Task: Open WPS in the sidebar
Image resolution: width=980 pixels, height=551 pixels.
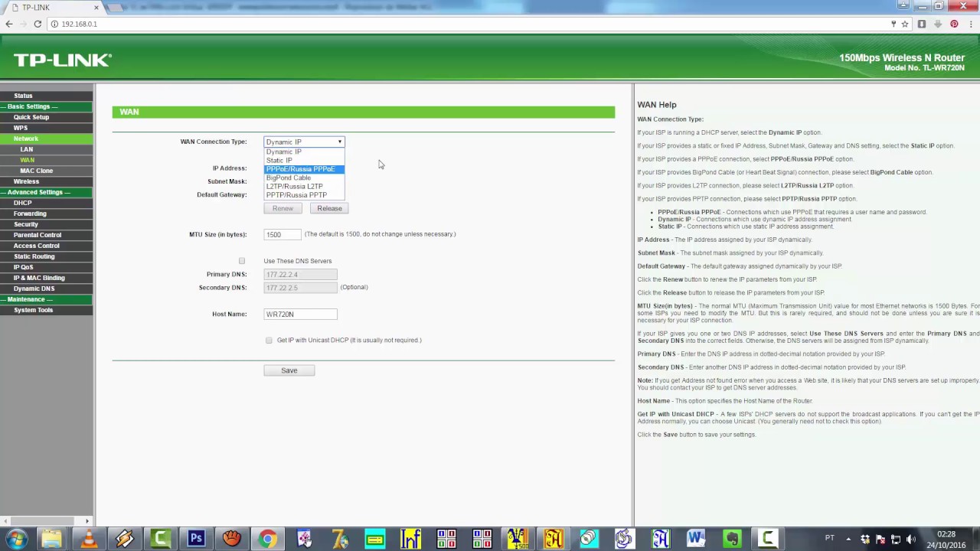Action: [21, 128]
